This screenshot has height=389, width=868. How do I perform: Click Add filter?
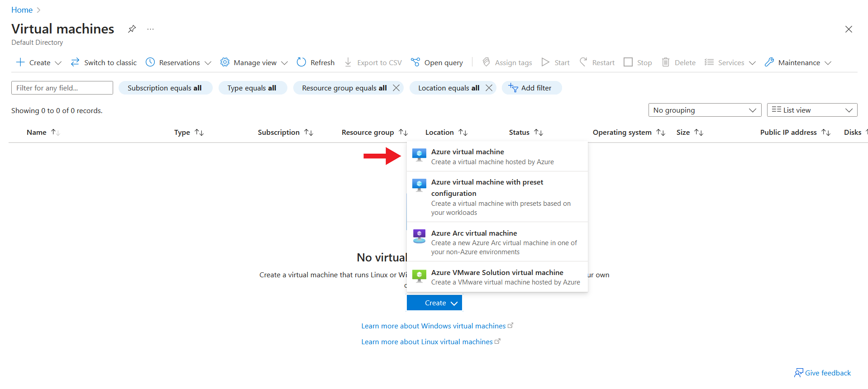[531, 88]
